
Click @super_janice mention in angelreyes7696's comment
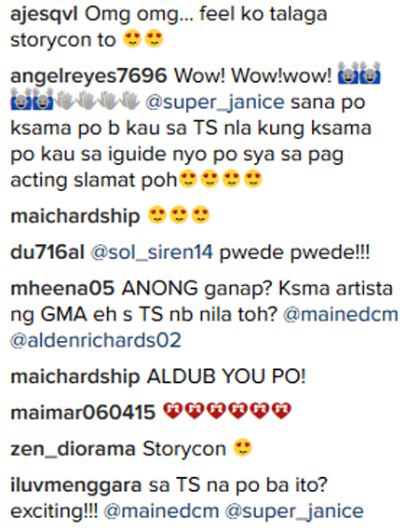pyautogui.click(x=215, y=102)
